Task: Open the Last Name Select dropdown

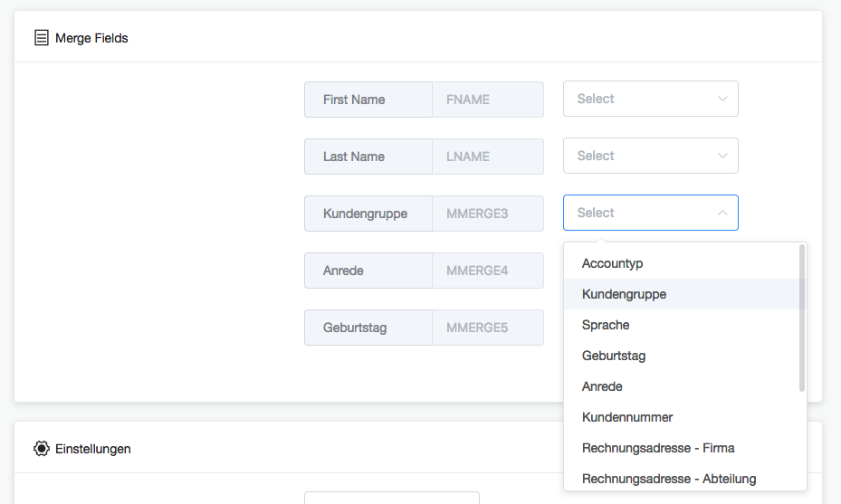Action: (x=651, y=156)
